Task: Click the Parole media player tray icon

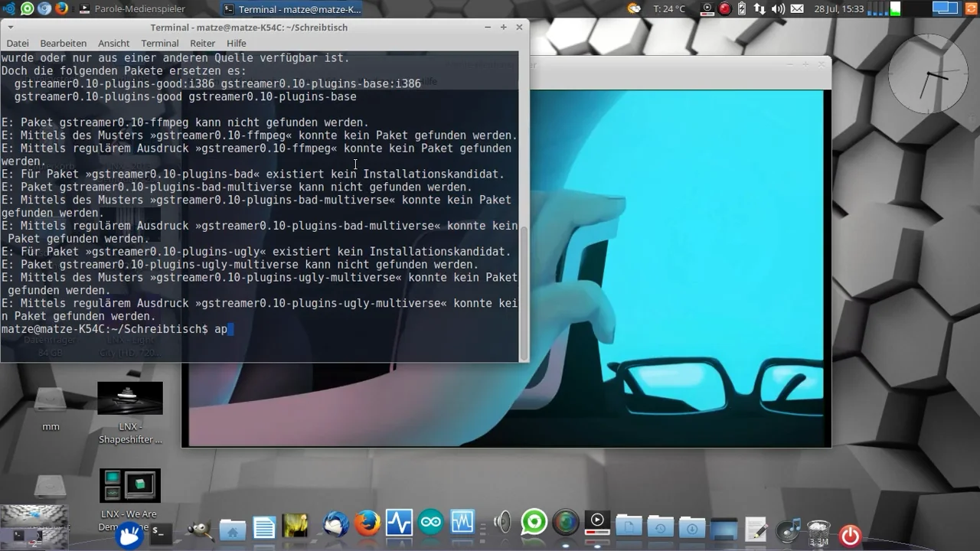Action: coord(705,9)
